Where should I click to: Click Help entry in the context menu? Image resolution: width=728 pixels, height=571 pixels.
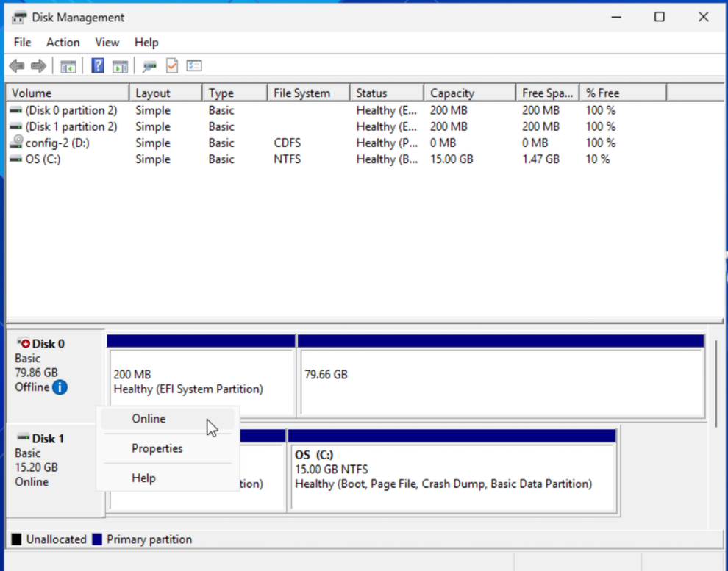point(143,478)
